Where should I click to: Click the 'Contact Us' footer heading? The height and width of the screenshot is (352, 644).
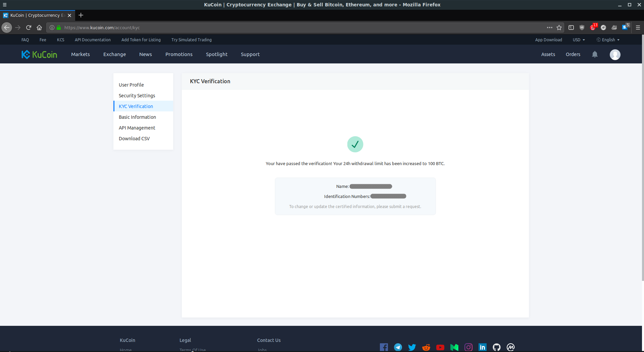tap(269, 340)
